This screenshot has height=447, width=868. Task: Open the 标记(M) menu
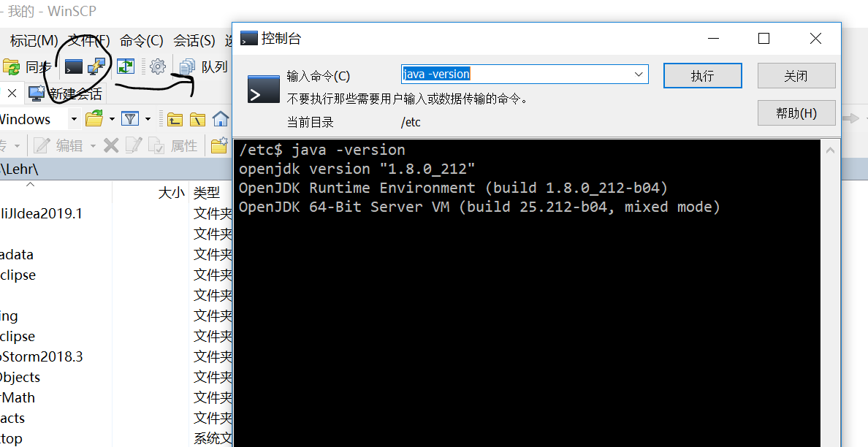34,40
